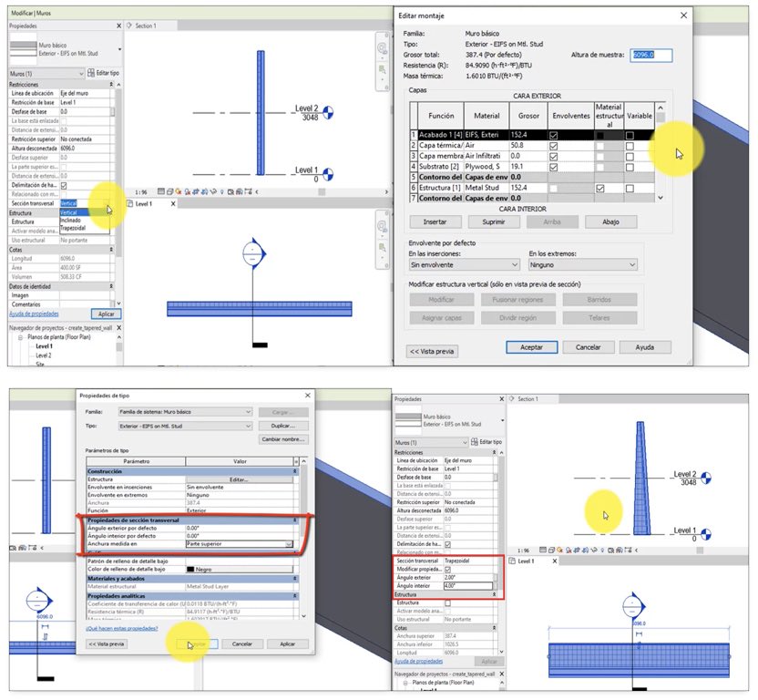Click Aceptar button in Editar montaje
The height and width of the screenshot is (700, 758).
pos(532,347)
